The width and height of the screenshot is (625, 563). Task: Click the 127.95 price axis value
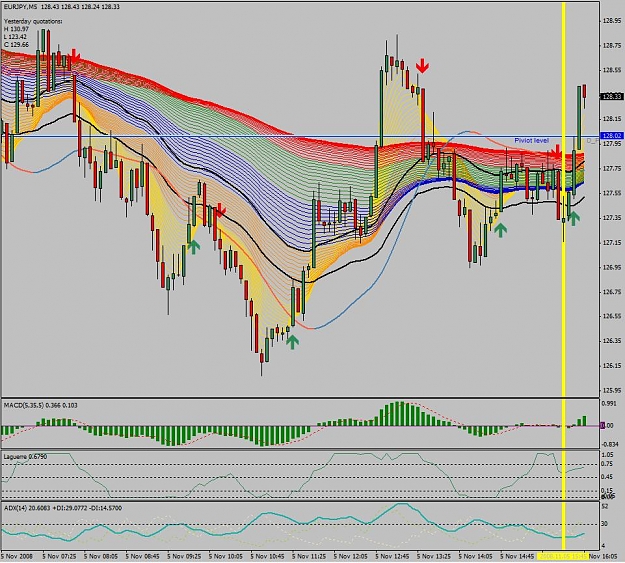click(612, 144)
